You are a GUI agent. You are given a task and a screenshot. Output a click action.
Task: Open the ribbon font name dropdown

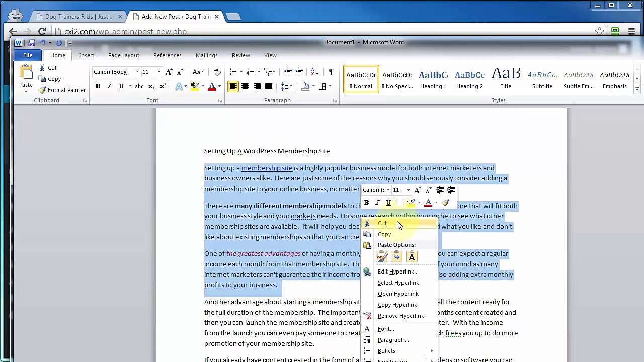click(137, 72)
